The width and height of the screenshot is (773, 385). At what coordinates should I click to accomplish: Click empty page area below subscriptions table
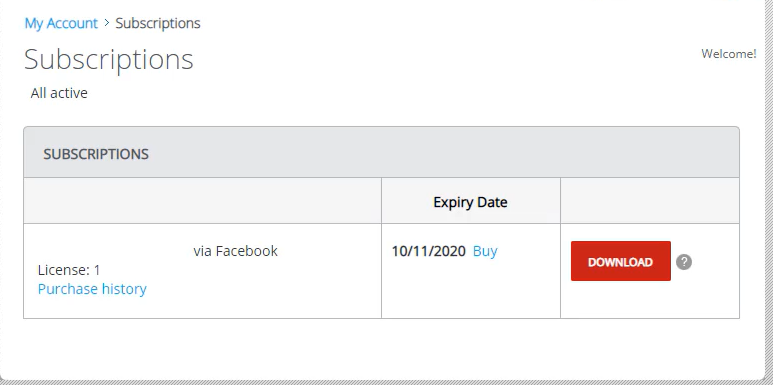(381, 348)
